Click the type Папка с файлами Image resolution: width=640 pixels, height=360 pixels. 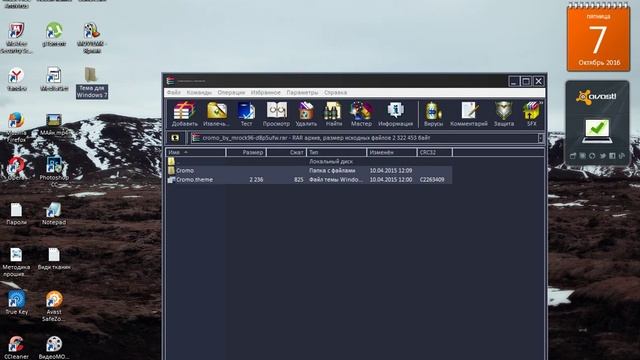tap(332, 171)
